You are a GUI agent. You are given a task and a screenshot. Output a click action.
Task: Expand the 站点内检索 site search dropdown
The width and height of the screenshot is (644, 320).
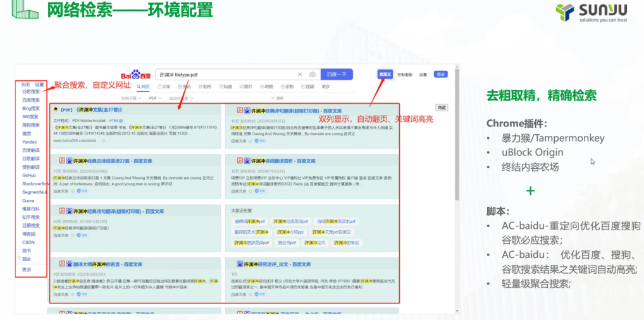(180, 99)
